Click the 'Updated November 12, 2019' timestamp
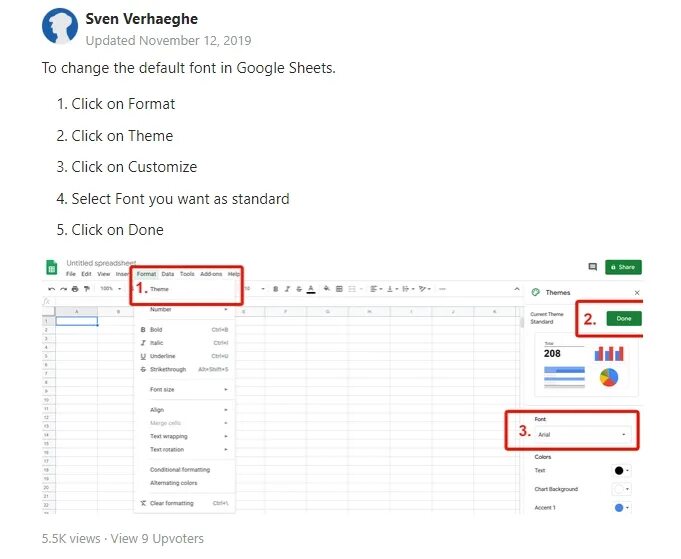Screen dimensions: 681x559 click(168, 40)
